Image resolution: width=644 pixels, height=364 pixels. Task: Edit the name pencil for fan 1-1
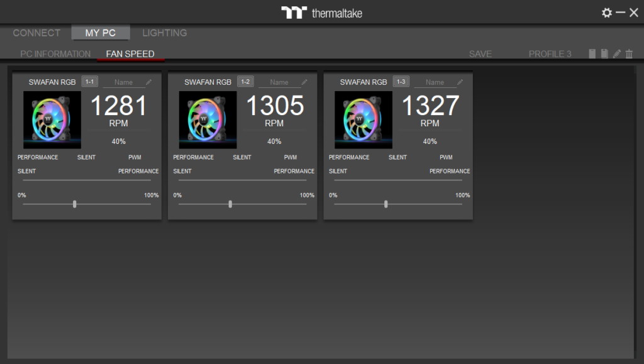tap(148, 82)
